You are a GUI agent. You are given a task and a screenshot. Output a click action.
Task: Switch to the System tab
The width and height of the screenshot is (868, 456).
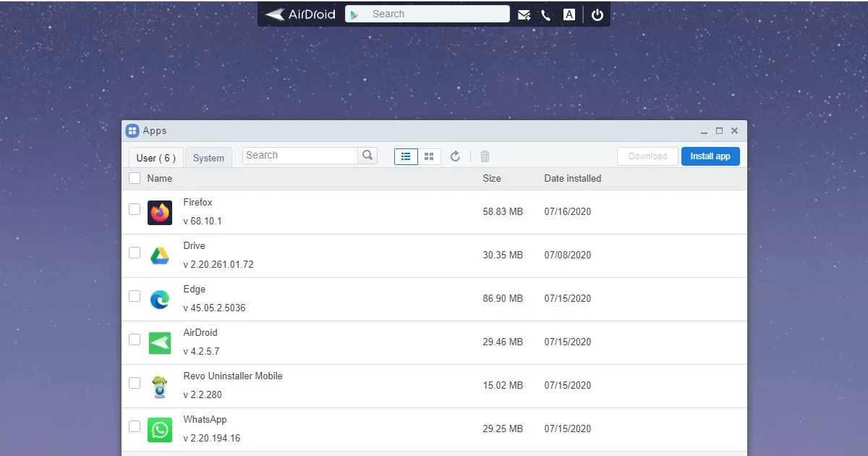pyautogui.click(x=208, y=158)
